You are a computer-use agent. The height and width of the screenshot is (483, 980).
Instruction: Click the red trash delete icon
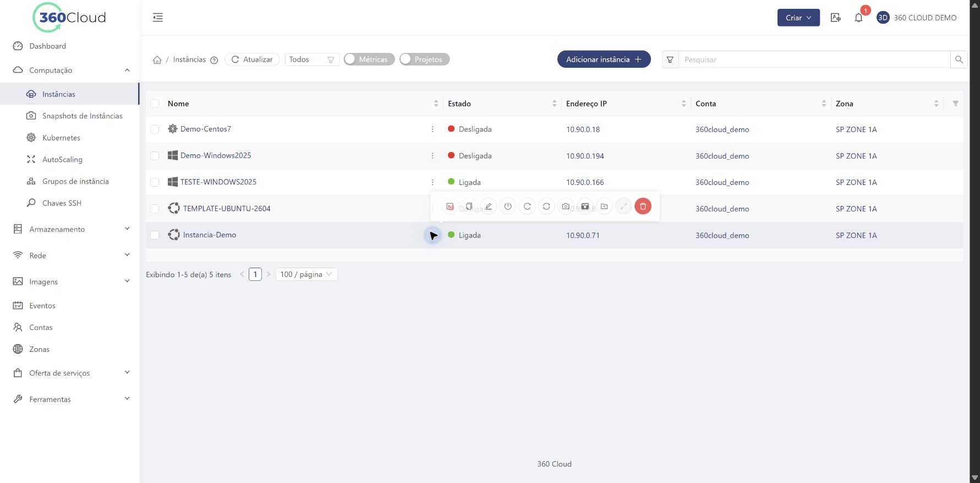(643, 207)
